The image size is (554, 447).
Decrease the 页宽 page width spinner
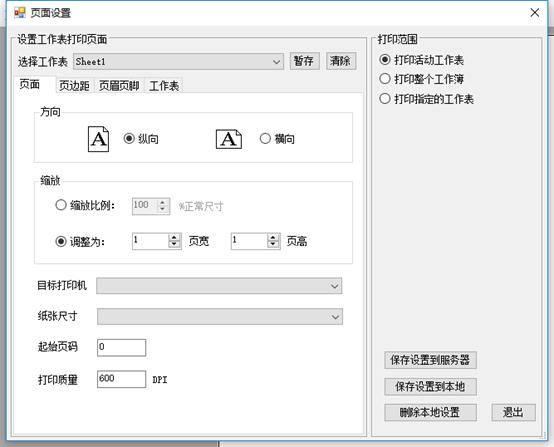pyautogui.click(x=174, y=245)
